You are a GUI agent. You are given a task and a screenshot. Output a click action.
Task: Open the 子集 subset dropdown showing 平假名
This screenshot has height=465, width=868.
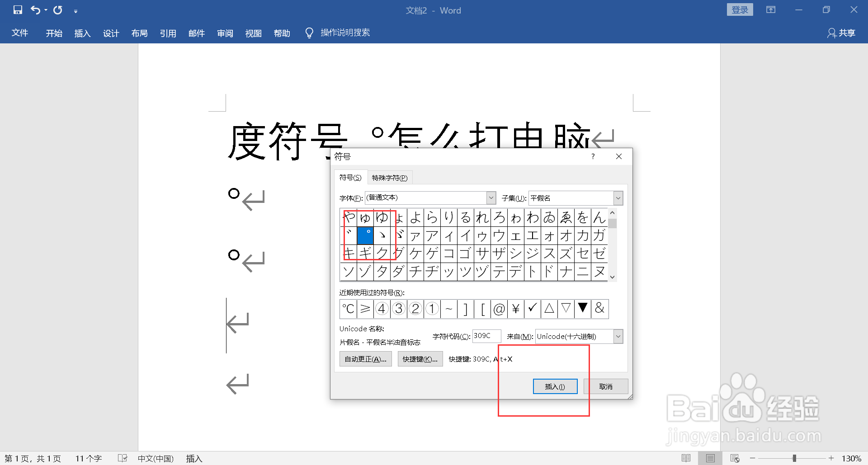(x=618, y=197)
